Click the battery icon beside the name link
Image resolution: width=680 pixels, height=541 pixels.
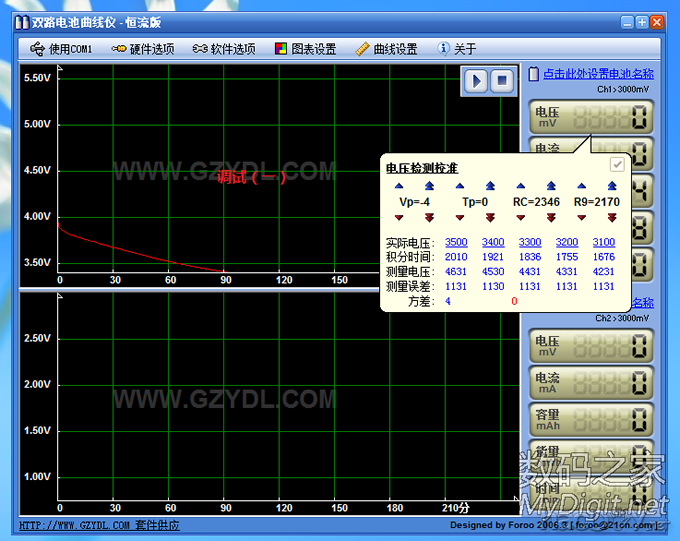point(533,74)
